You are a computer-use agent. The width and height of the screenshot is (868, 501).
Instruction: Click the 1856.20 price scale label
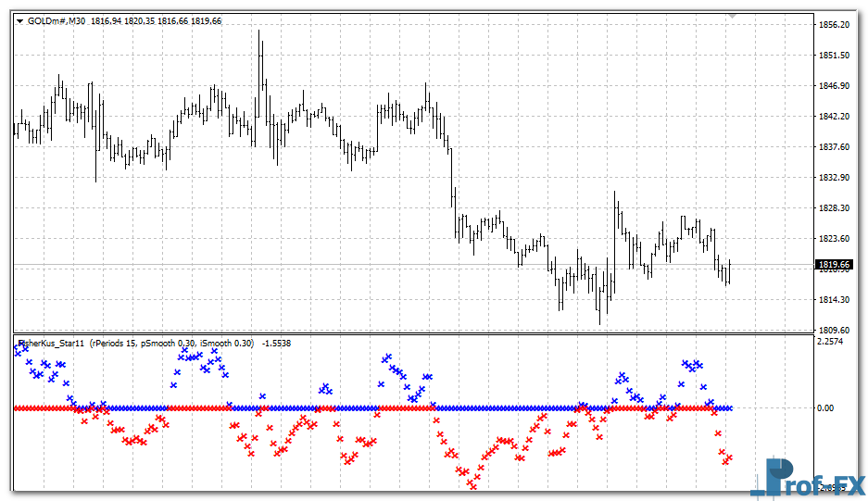point(835,25)
